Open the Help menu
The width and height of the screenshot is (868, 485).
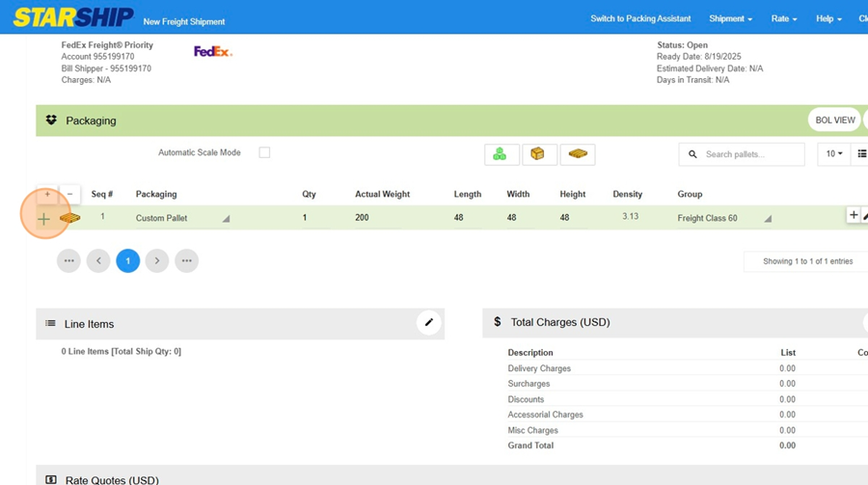[x=828, y=19]
